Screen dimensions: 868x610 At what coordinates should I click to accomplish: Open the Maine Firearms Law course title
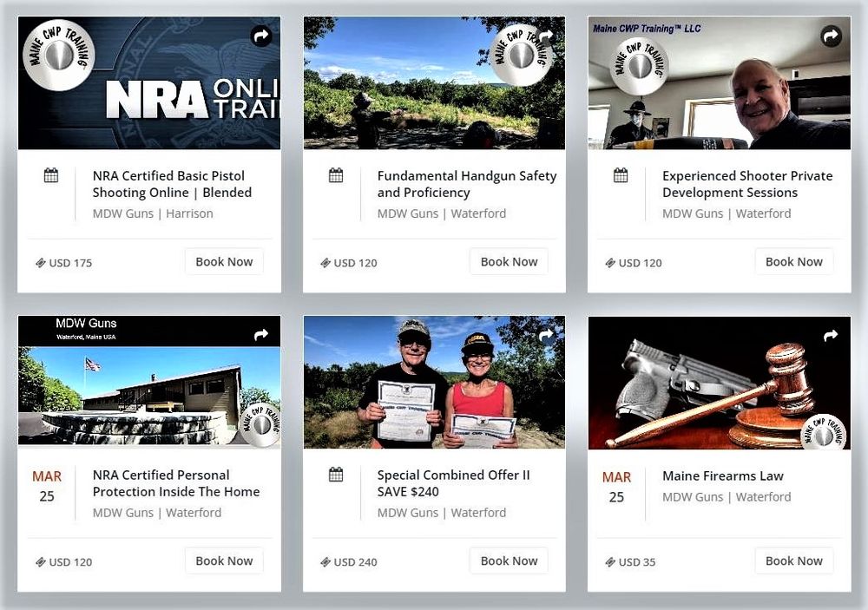[x=722, y=476]
